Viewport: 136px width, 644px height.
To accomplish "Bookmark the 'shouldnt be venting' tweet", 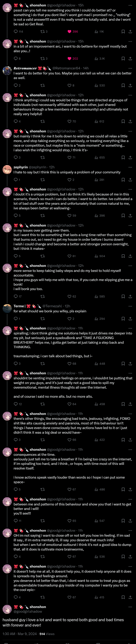I will (123, 404).
